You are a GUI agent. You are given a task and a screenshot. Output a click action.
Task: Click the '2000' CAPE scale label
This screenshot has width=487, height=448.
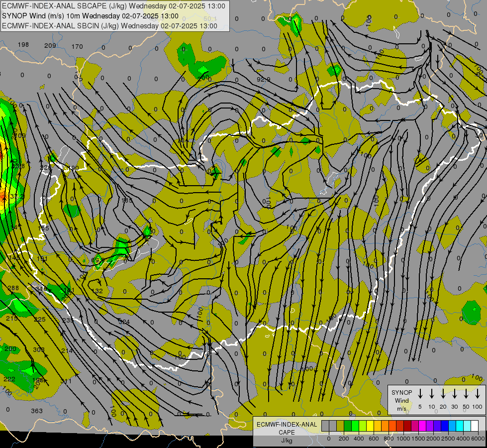[x=433, y=439]
